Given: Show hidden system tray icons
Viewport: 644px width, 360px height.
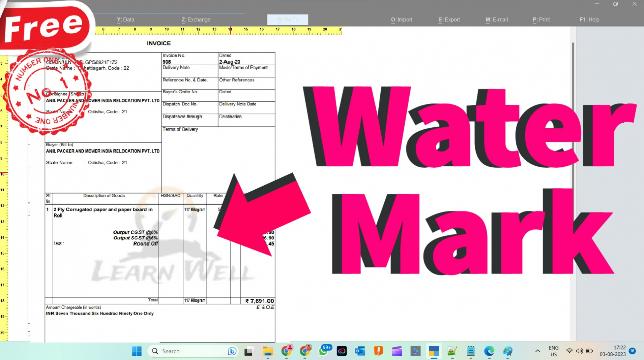Looking at the screenshot, I should 537,351.
